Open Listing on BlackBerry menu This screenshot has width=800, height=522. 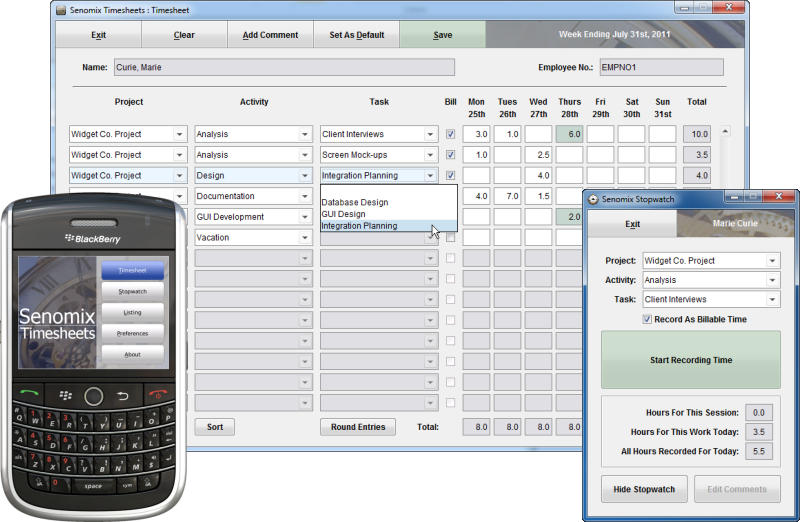133,312
